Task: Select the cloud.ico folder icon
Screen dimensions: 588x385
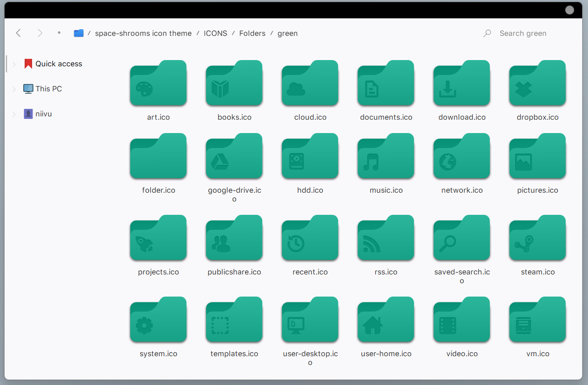Action: (x=310, y=83)
